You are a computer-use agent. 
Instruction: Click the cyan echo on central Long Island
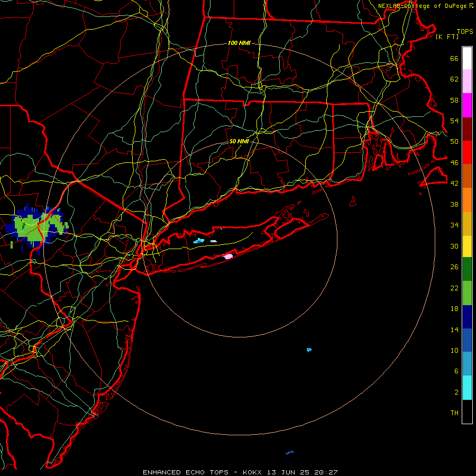pos(199,241)
